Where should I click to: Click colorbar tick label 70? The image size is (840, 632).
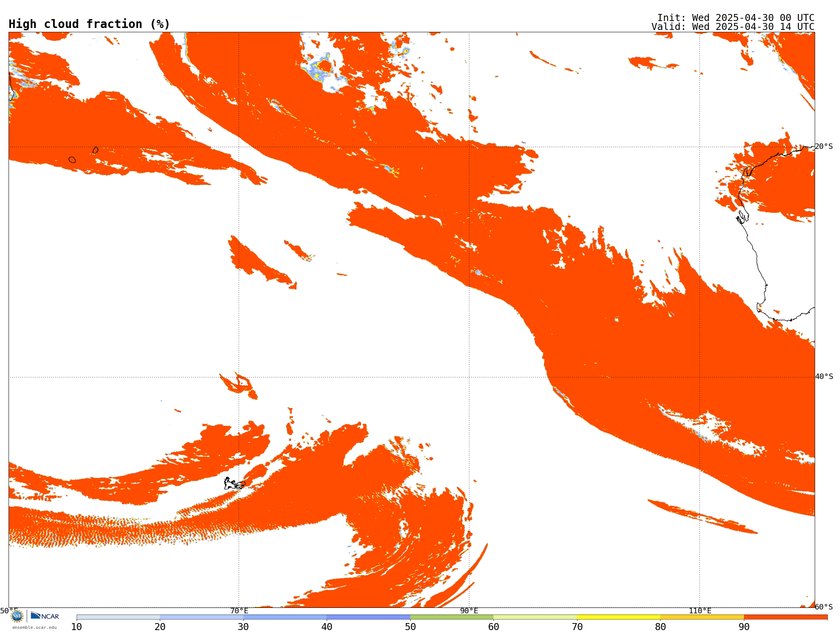[x=577, y=627]
